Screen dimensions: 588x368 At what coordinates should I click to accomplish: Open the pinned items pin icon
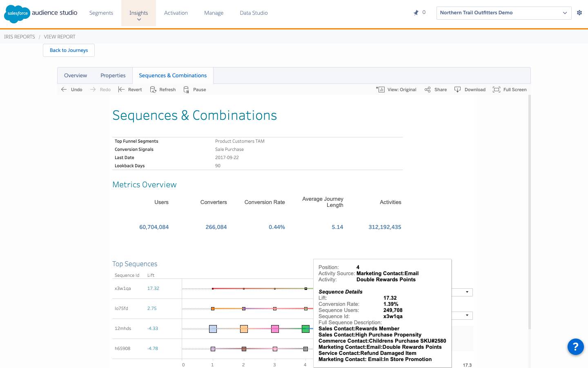(416, 13)
